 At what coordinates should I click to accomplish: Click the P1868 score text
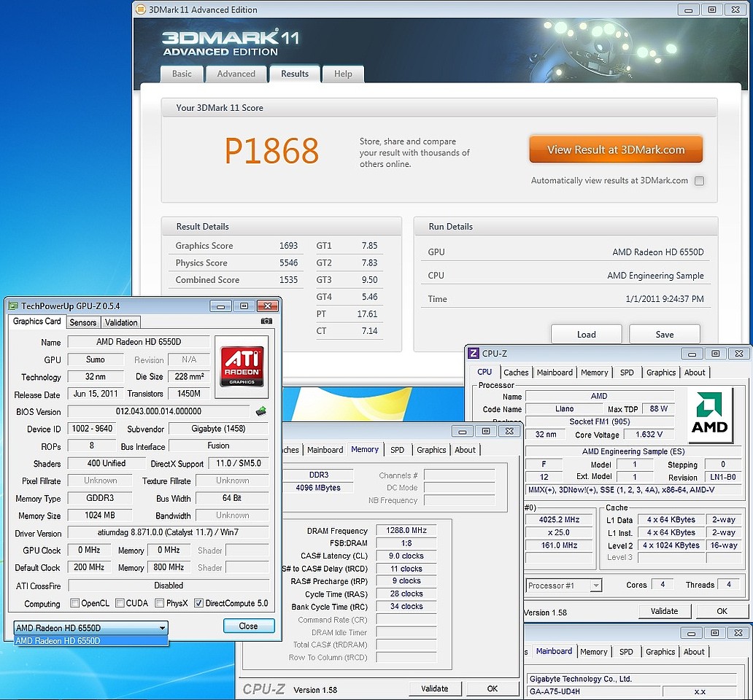click(271, 151)
